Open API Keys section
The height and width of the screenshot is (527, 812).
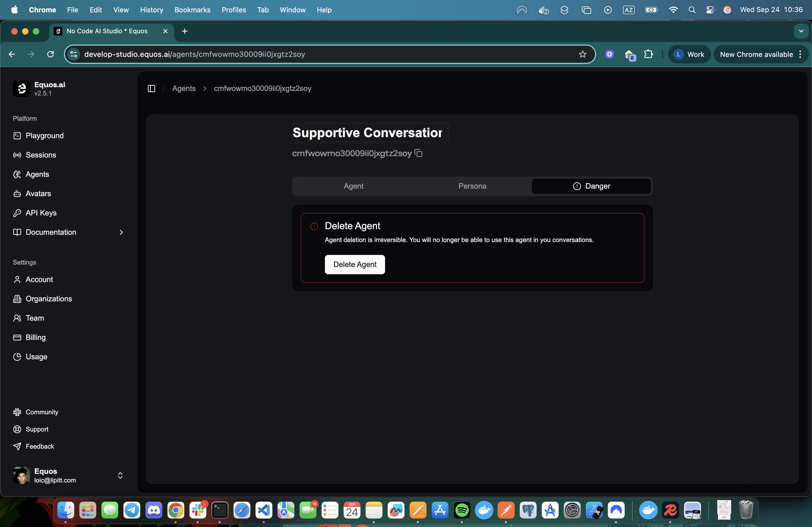click(x=41, y=213)
